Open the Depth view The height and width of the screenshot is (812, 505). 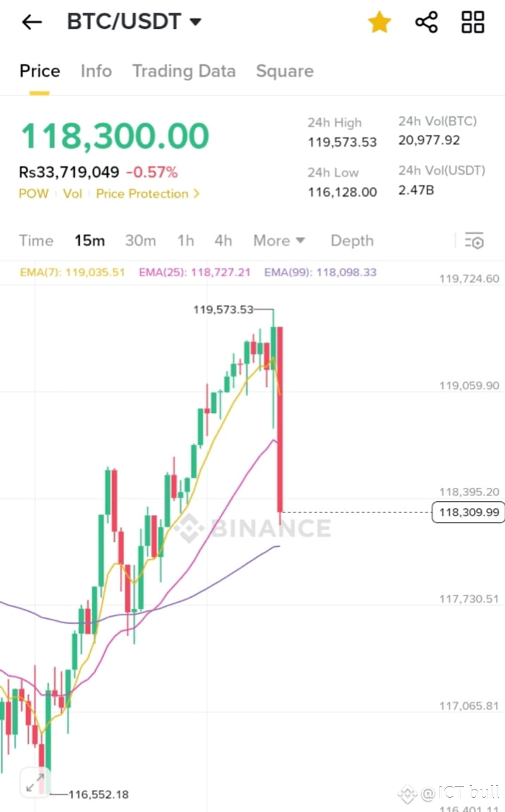352,240
